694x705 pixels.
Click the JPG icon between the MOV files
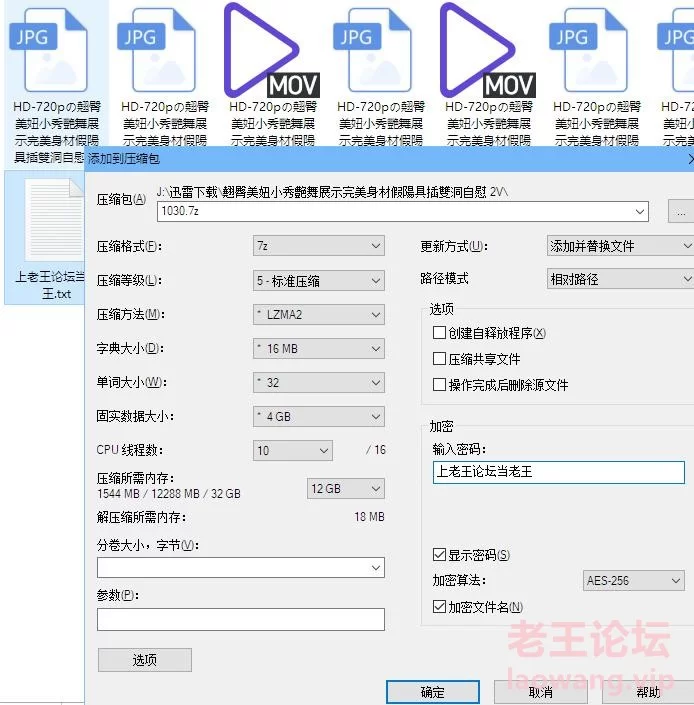tap(372, 52)
